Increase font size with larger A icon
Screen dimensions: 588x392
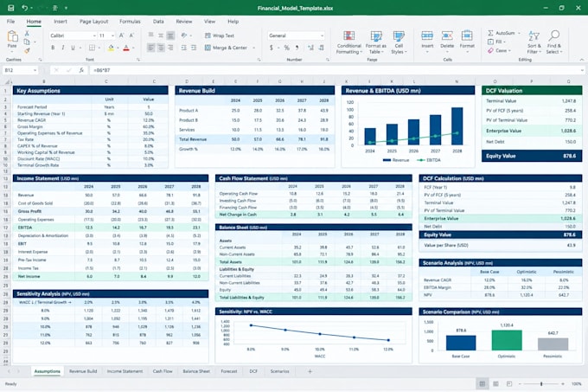pos(122,35)
